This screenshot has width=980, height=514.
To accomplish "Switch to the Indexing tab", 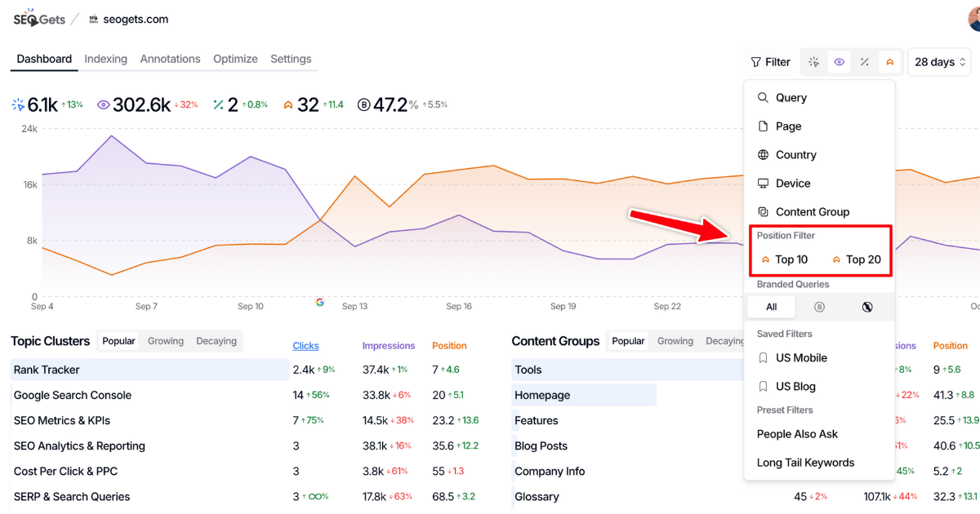I will tap(105, 59).
